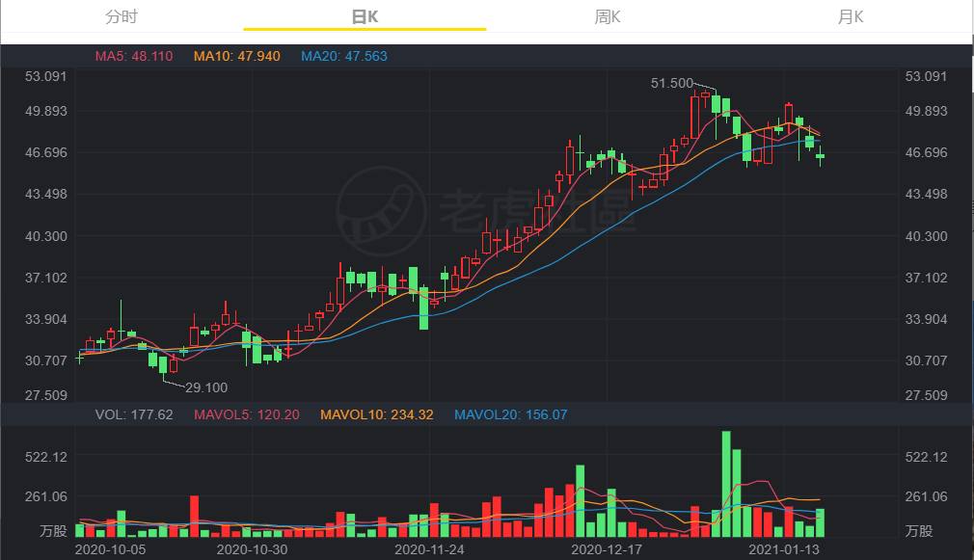Click the tallest green volume bar

726,484
